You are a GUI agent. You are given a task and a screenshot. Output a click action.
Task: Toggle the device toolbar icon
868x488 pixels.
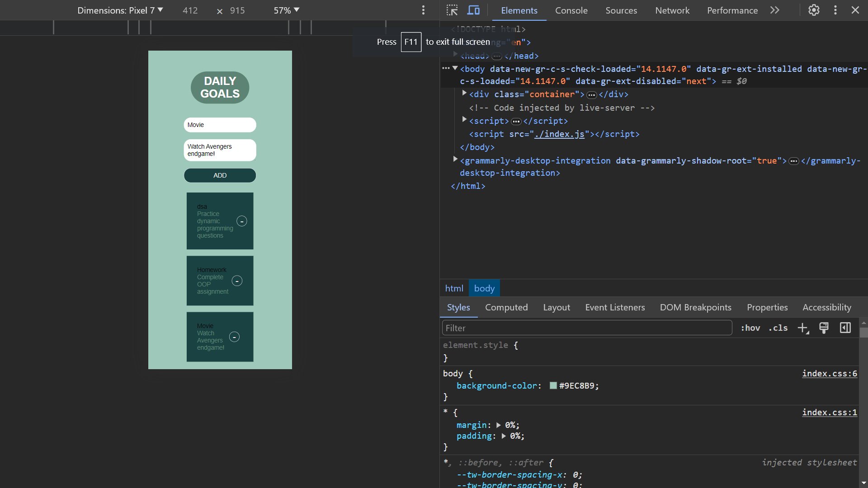[473, 10]
